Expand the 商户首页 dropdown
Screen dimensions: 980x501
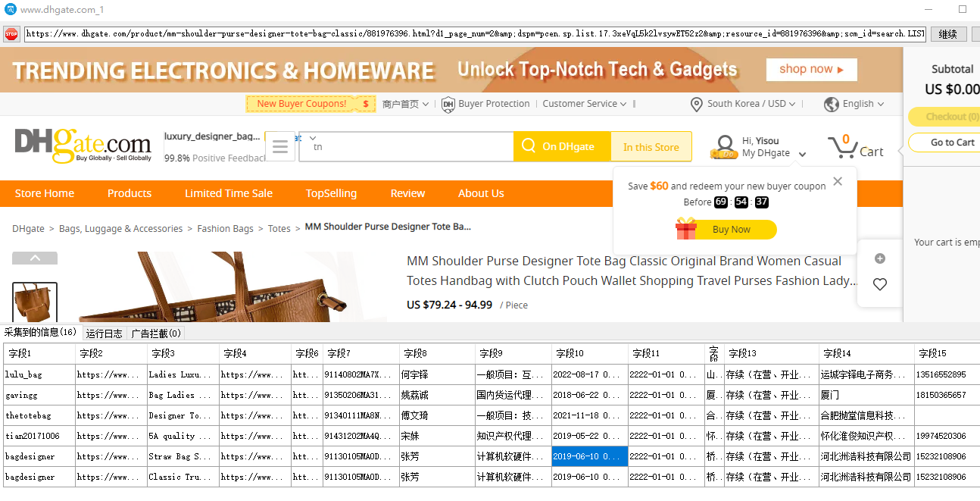tap(406, 104)
